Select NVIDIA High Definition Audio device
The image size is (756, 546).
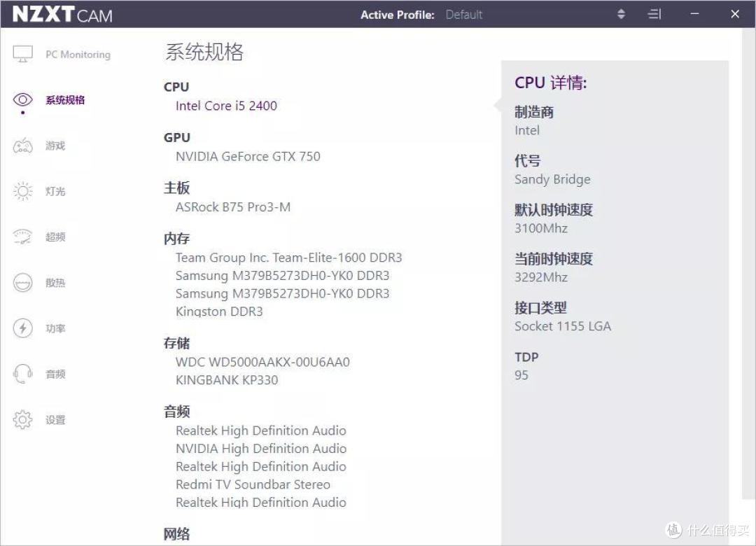click(261, 449)
